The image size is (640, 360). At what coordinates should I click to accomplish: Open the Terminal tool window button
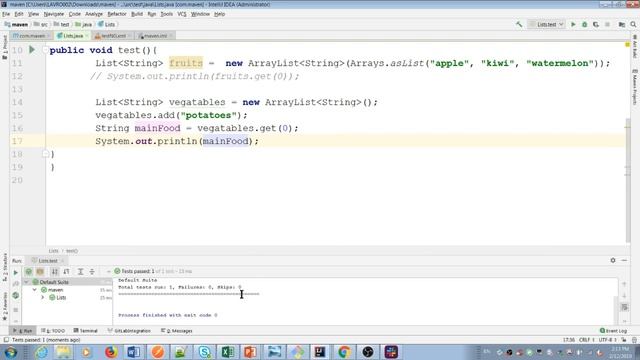tap(86, 331)
